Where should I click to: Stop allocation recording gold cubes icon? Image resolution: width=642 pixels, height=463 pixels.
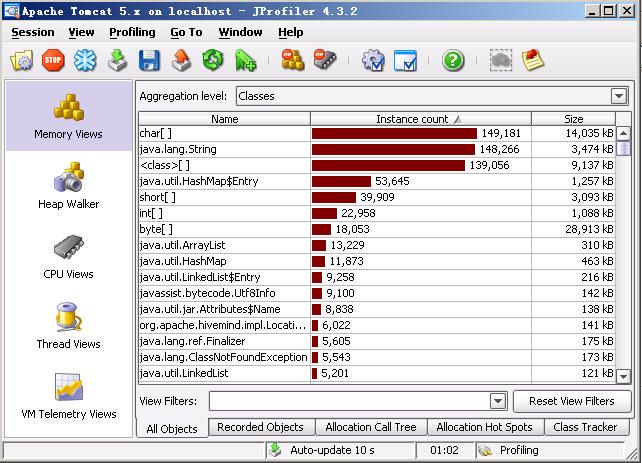tap(293, 61)
